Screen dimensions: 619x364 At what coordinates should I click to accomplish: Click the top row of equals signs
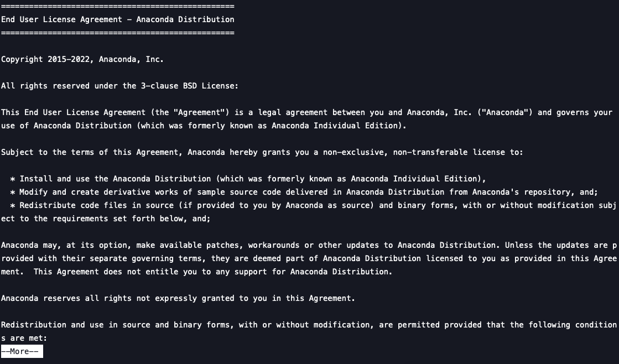click(x=117, y=6)
